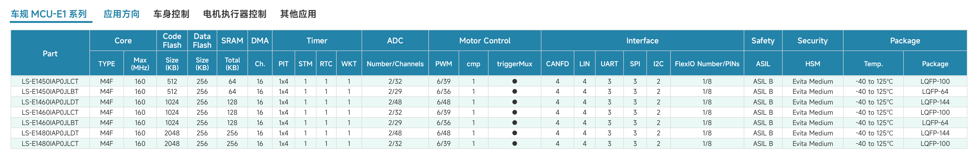Click part LS-E1480IAP0JLCT

pos(50,143)
